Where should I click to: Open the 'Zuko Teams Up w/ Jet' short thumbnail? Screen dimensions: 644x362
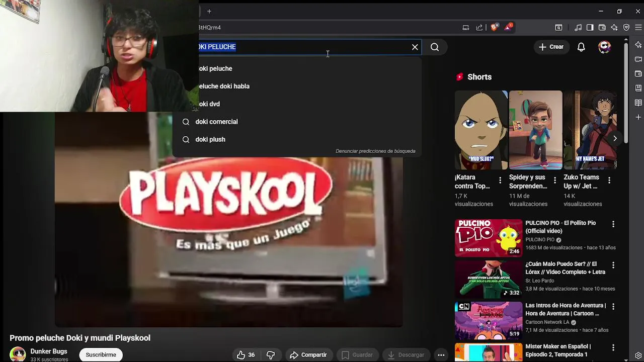pos(590,130)
